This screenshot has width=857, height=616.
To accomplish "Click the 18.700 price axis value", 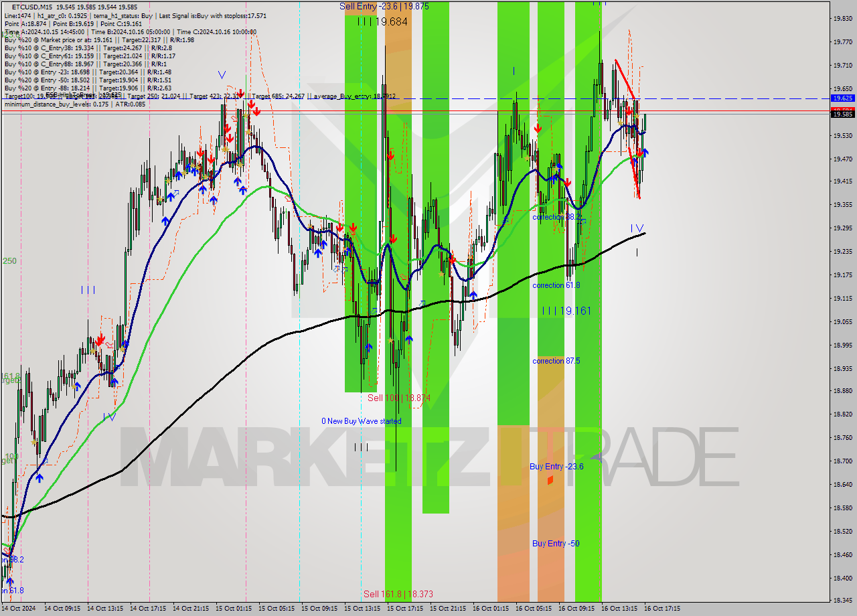I will [842, 461].
